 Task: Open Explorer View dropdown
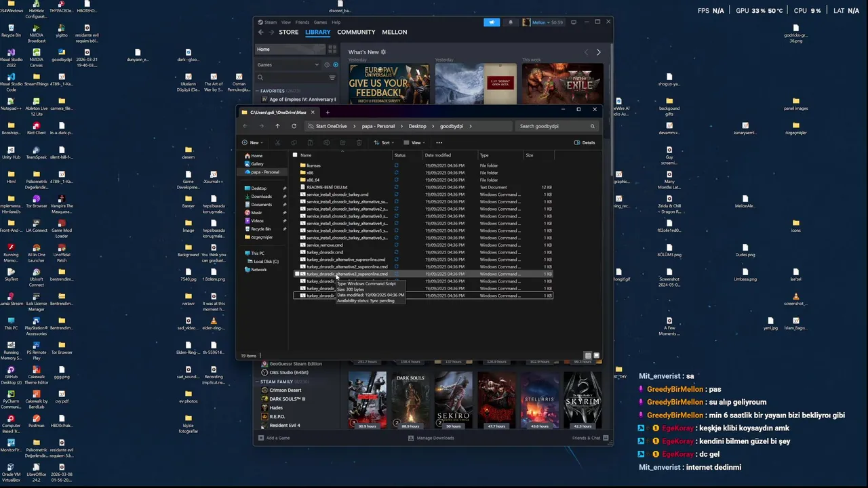[414, 142]
